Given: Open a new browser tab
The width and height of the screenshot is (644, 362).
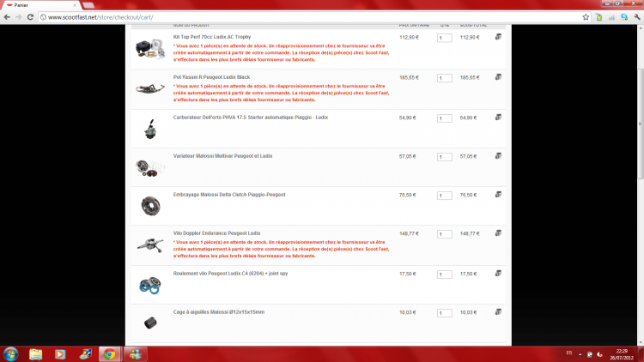Looking at the screenshot, I should [x=88, y=5].
